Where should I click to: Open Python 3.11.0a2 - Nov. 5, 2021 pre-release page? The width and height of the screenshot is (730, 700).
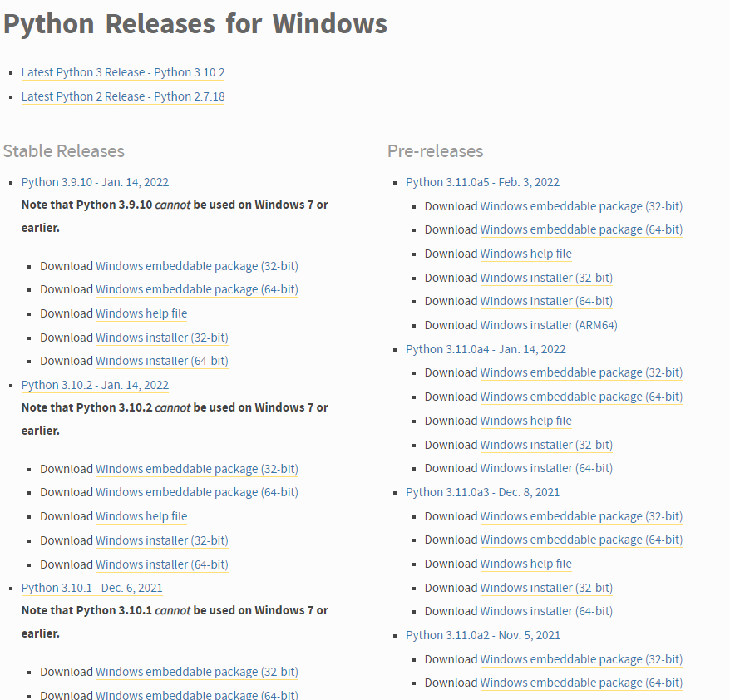tap(483, 636)
